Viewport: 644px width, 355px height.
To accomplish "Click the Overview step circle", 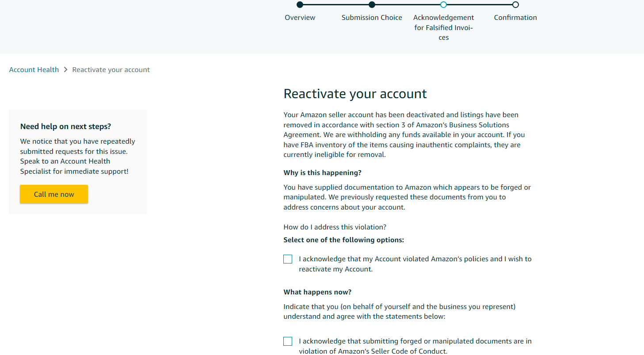I will click(300, 5).
